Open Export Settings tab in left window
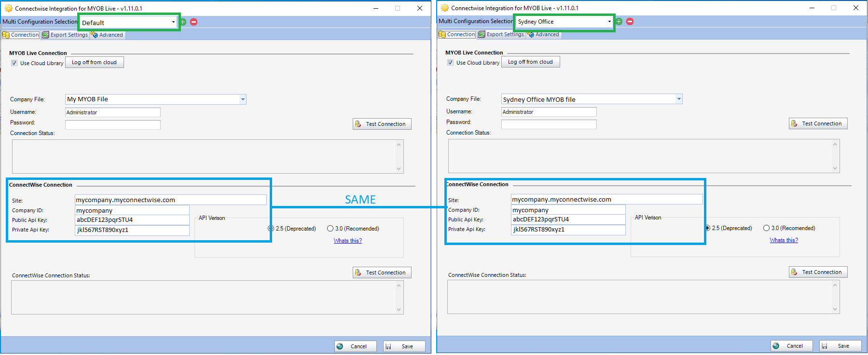Image resolution: width=868 pixels, height=355 pixels. pyautogui.click(x=65, y=35)
